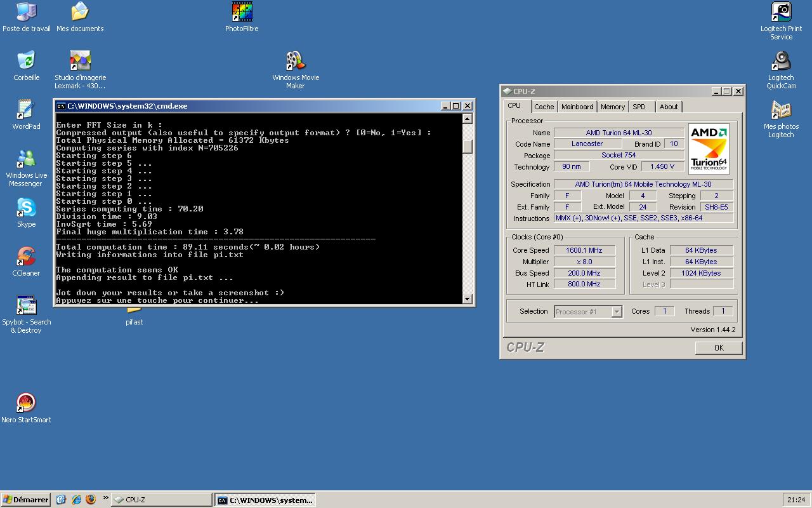Open the Démarrer start menu
Viewport: 812px width, 508px height.
[x=25, y=500]
